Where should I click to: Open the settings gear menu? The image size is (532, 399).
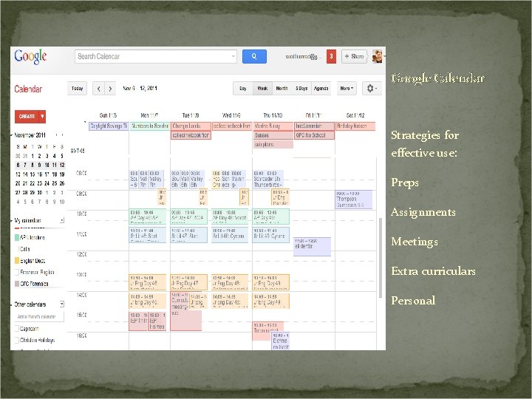pyautogui.click(x=372, y=89)
